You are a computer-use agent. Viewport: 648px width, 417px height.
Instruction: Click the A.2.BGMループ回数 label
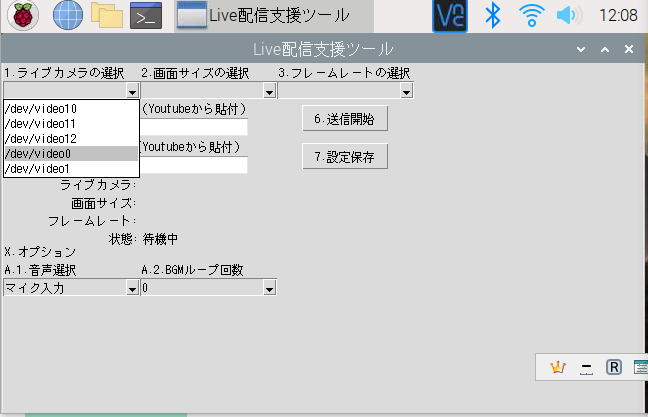[x=192, y=270]
